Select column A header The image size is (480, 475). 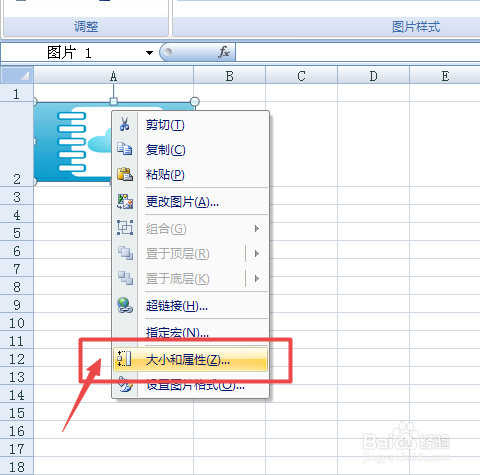[113, 76]
